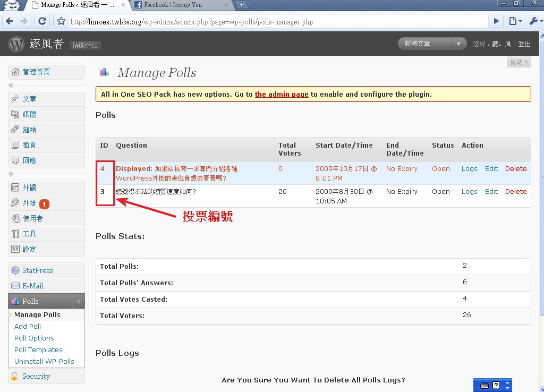Click the WordPress logo icon
Image resolution: width=544 pixels, height=392 pixels.
point(16,44)
